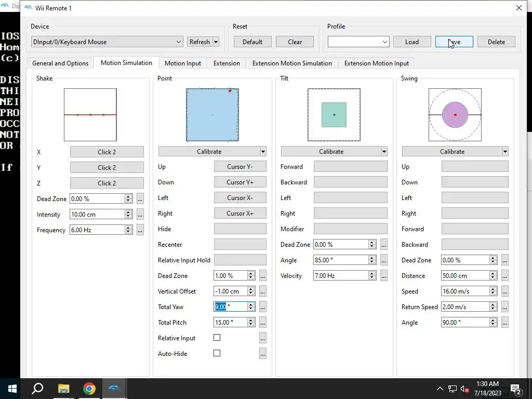Open Vertical Offset ellipsis settings
532x399 pixels.
tap(262, 291)
